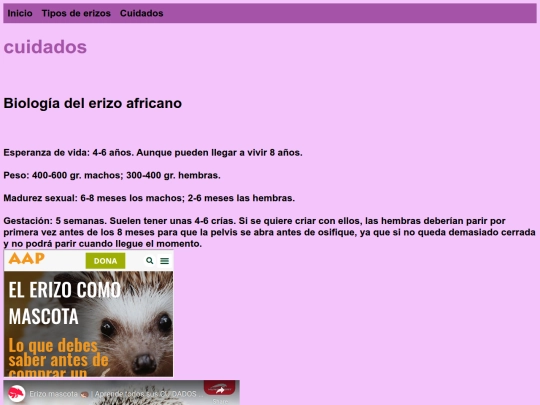Viewport: 540px width, 405px height.
Task: Click the 'Esperanza de vida' paragraph
Action: (x=153, y=153)
